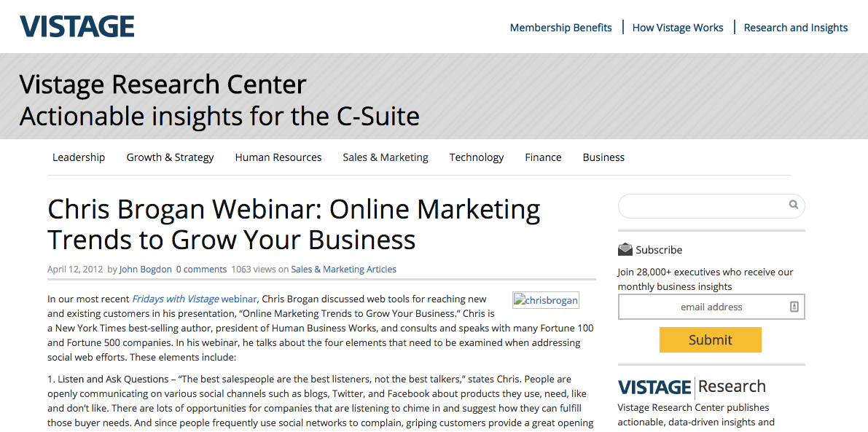Screen dimensions: 868x432
Task: Open the Finance category
Action: click(x=543, y=157)
